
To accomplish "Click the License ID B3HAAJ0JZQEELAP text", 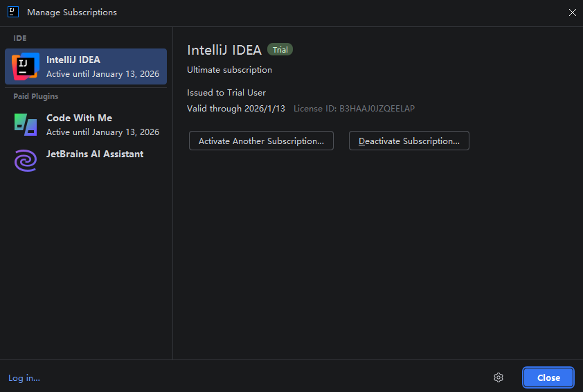I will 354,109.
